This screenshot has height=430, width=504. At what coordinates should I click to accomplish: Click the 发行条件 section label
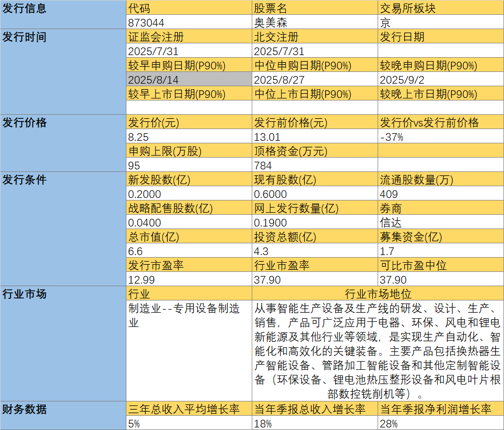[63, 229]
